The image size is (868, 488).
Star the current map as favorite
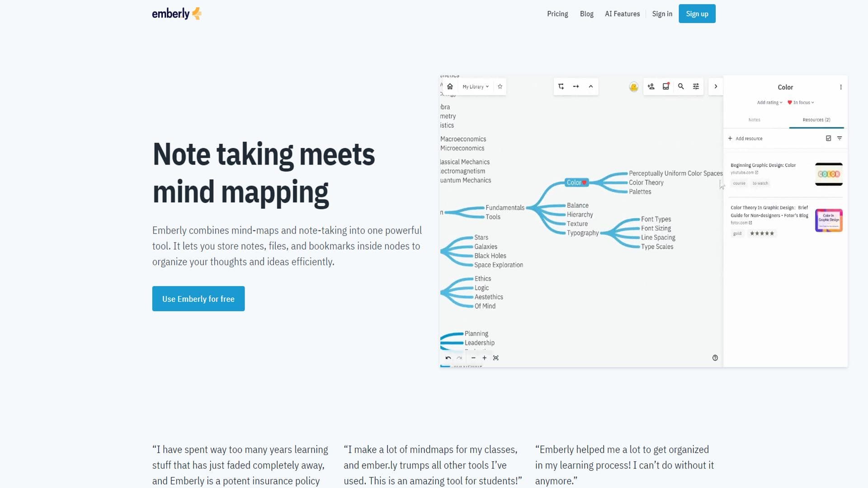(x=500, y=86)
